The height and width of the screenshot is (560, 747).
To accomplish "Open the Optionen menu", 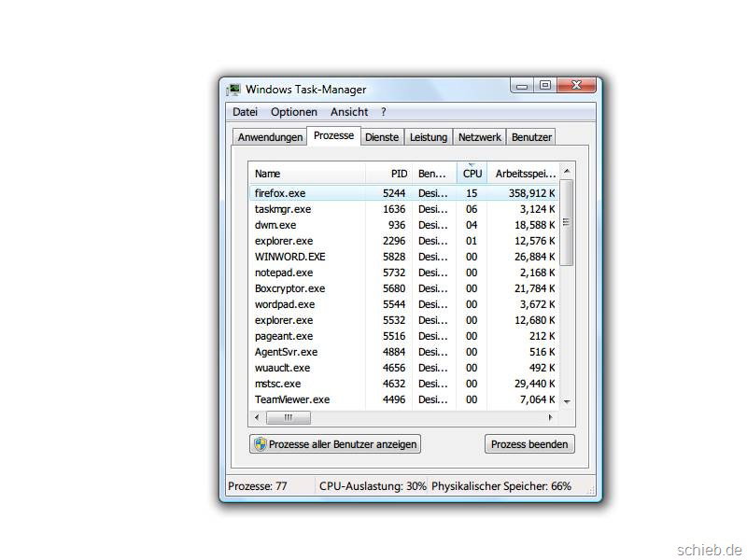I will click(294, 112).
